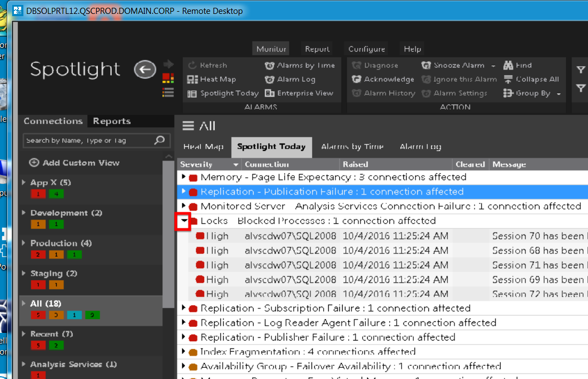Expand the Replication - Publication Failure row
Viewport: 588px width, 379px height.
(x=184, y=191)
